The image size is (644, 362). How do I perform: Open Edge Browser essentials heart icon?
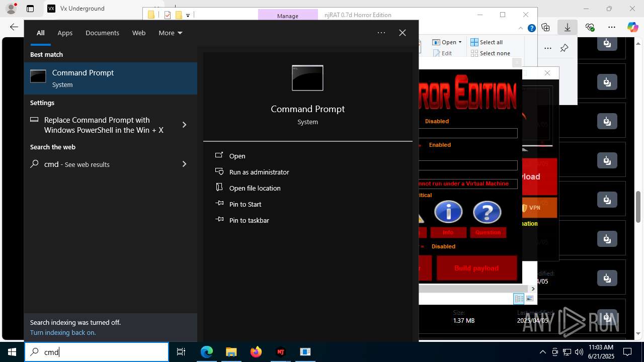[x=590, y=27]
